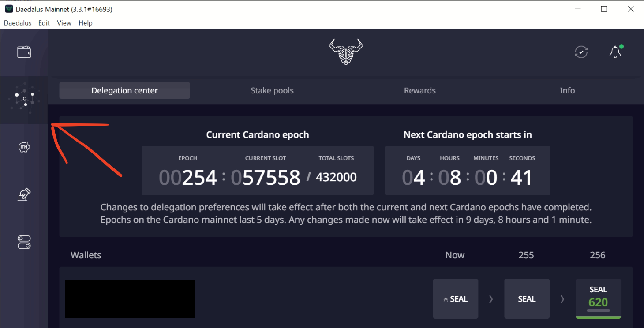Viewport: 644px width, 328px height.
Task: Open the Wallets sidebar icon
Action: [x=24, y=52]
